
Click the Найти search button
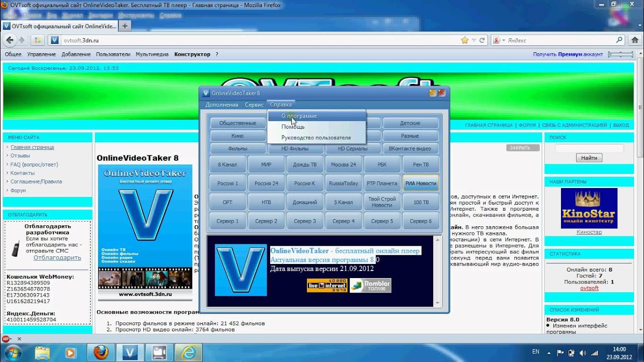[x=589, y=158]
